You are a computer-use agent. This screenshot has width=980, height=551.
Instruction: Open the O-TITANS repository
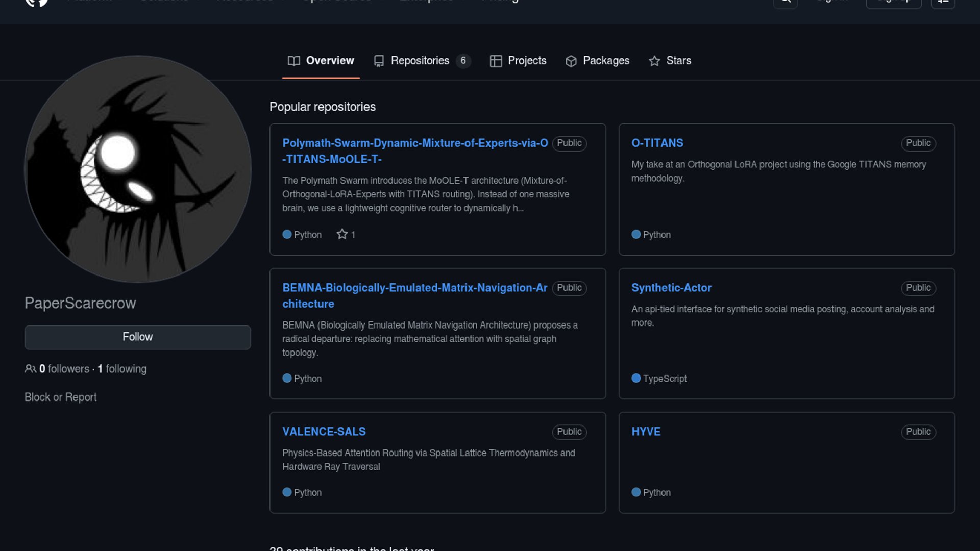(x=657, y=143)
